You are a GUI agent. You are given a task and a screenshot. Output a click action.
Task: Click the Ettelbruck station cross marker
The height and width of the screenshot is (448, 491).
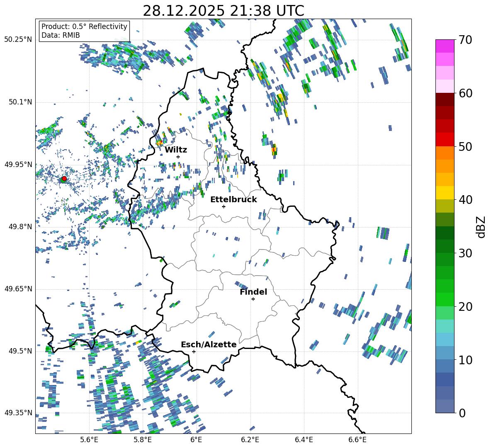(224, 206)
